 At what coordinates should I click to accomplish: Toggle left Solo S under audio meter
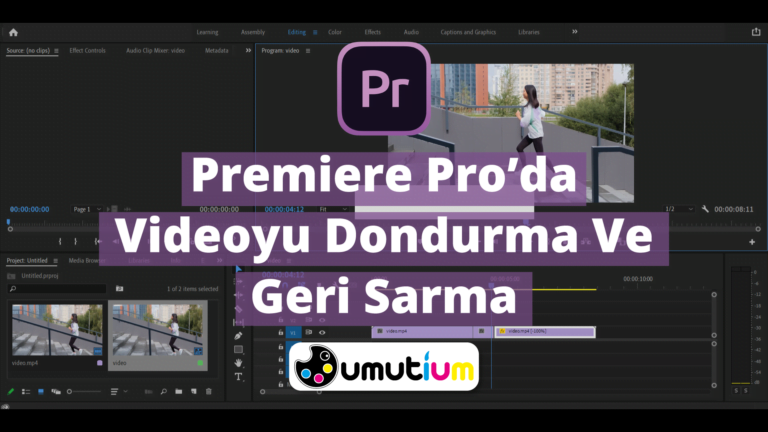point(736,390)
